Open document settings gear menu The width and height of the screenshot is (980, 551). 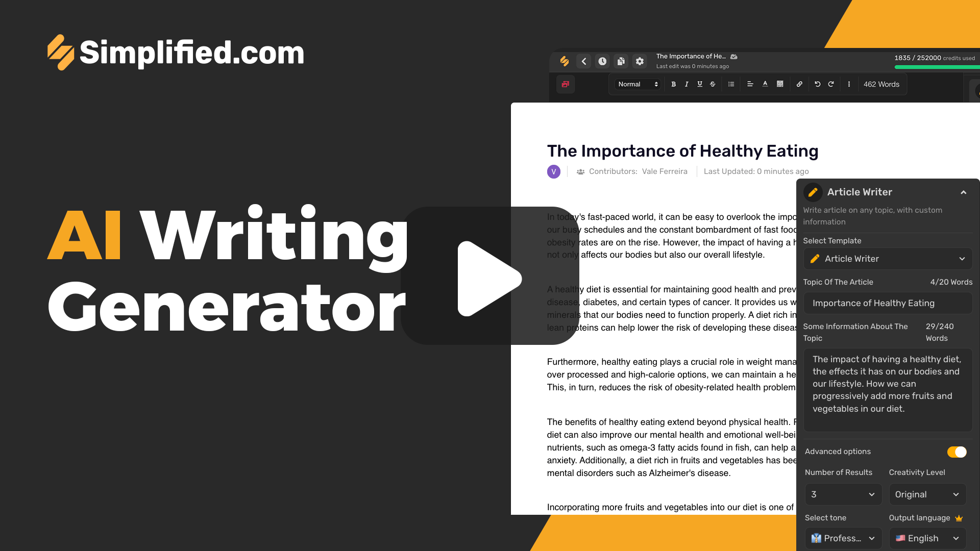coord(640,61)
